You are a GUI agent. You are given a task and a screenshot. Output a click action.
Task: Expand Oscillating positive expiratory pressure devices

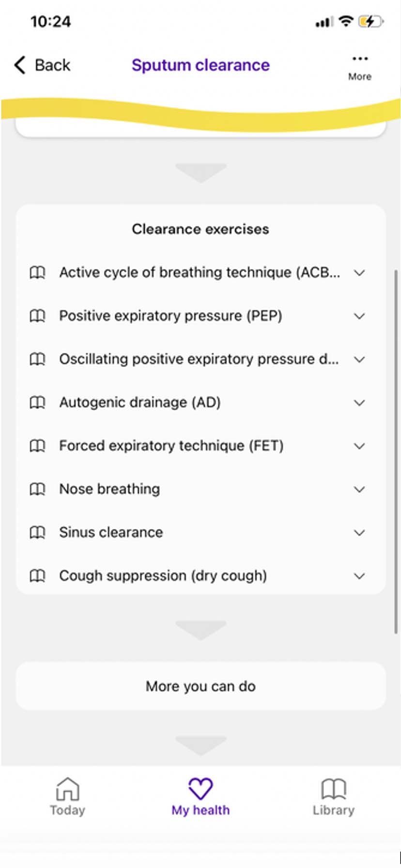(x=359, y=359)
